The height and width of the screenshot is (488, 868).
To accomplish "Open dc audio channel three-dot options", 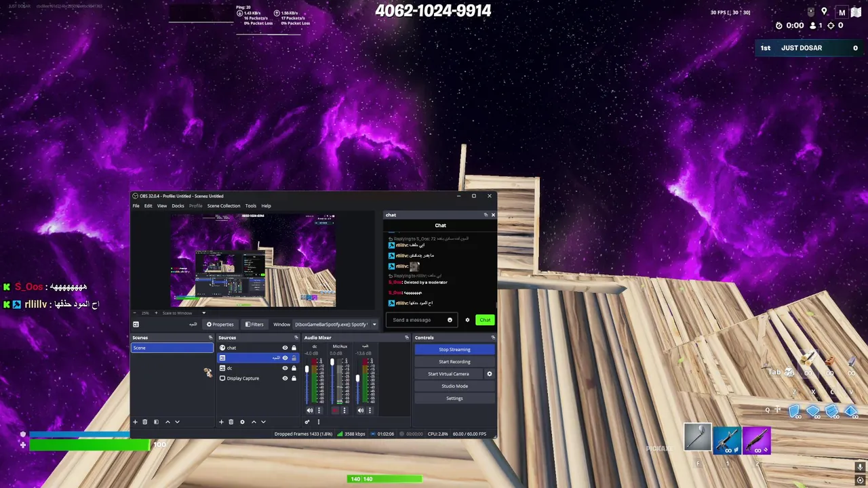I will pyautogui.click(x=319, y=410).
